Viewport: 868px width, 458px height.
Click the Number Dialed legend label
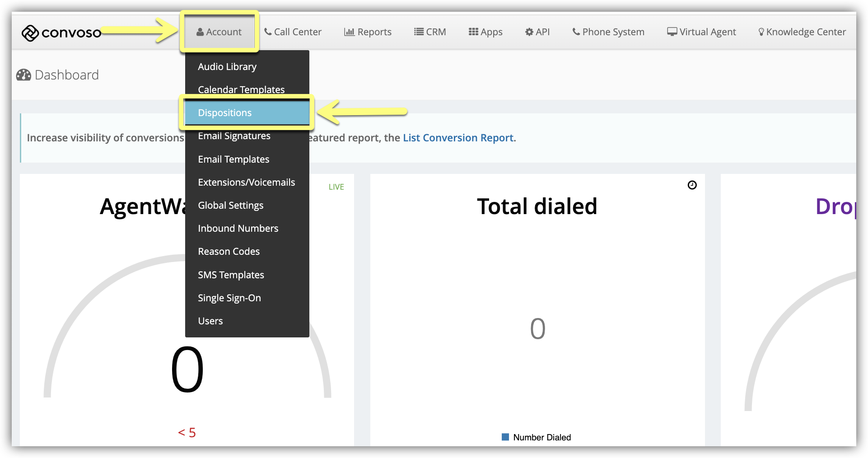[x=542, y=437]
